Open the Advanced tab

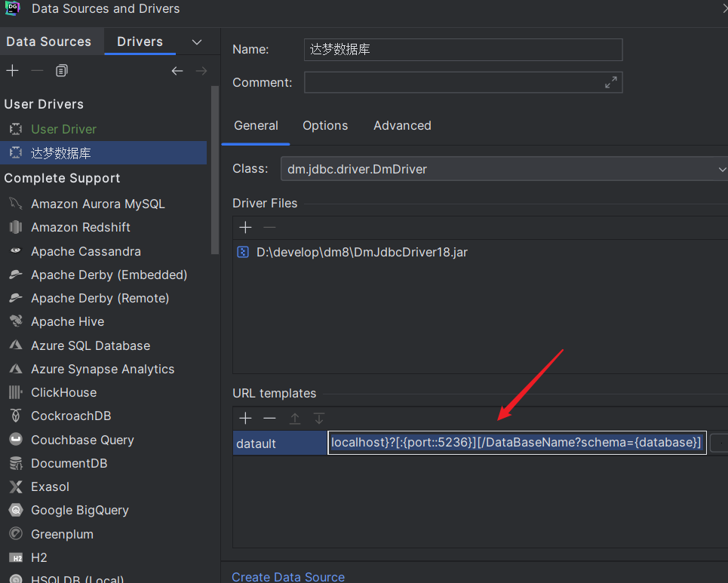tap(402, 126)
